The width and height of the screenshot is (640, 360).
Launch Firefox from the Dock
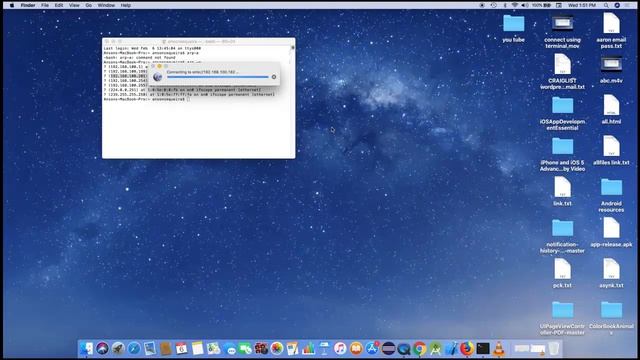tap(467, 349)
